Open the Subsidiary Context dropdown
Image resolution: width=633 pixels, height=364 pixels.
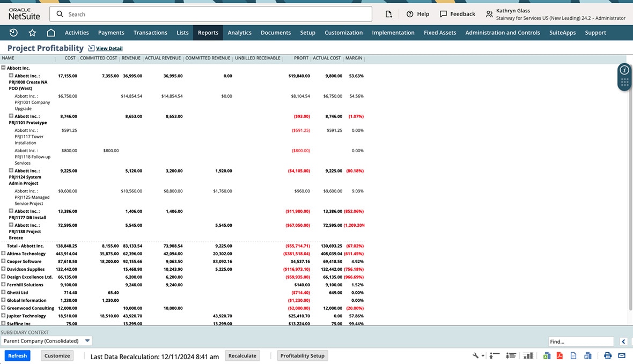[46, 341]
